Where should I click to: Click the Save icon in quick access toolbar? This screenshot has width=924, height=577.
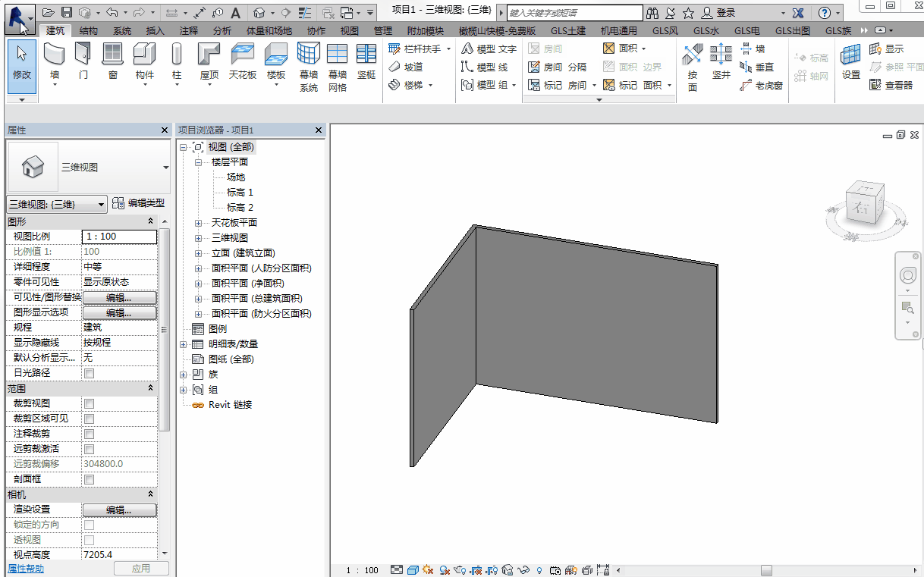tap(67, 13)
